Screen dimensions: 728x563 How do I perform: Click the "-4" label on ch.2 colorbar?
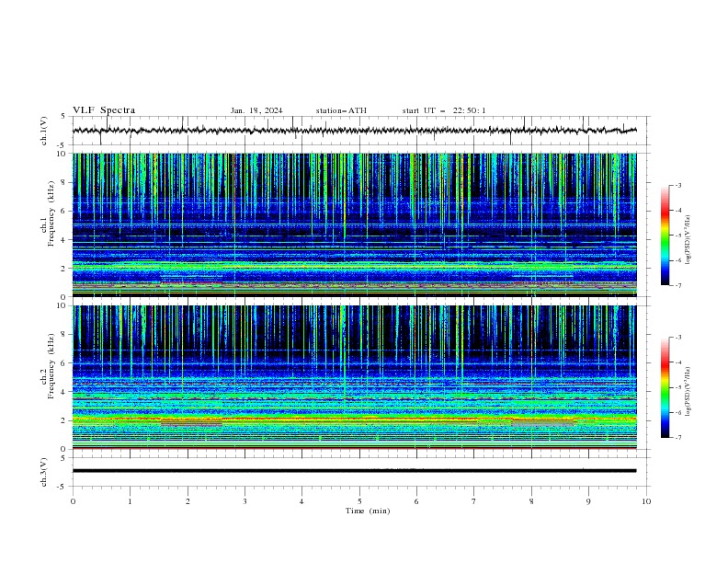677,362
